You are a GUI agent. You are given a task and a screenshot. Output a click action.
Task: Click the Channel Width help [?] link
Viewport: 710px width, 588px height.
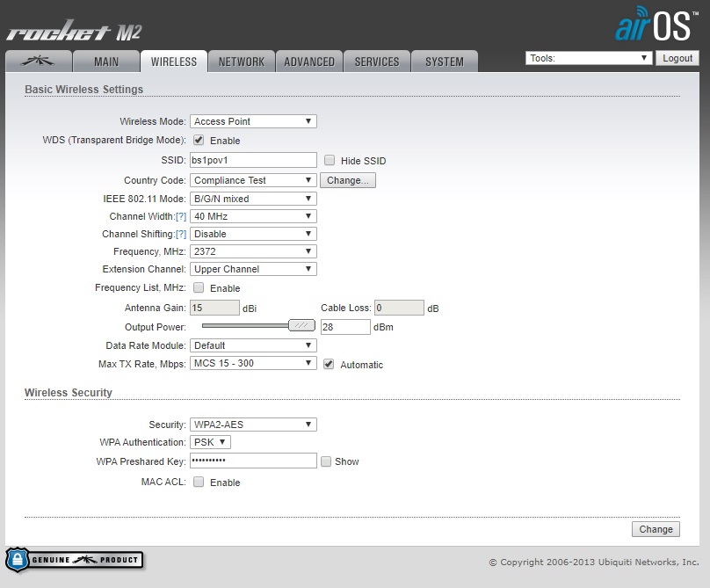pyautogui.click(x=181, y=216)
